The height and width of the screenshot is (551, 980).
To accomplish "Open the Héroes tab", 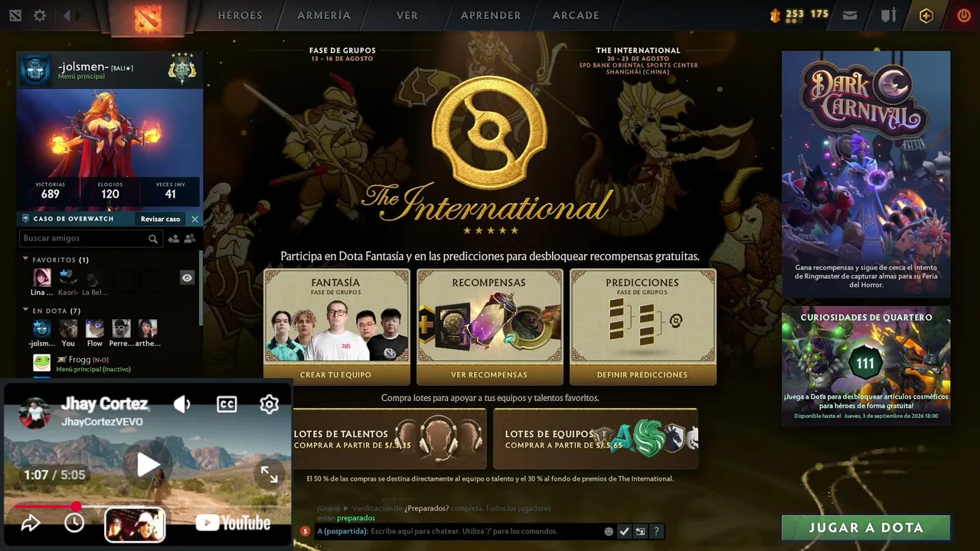I will tap(240, 15).
